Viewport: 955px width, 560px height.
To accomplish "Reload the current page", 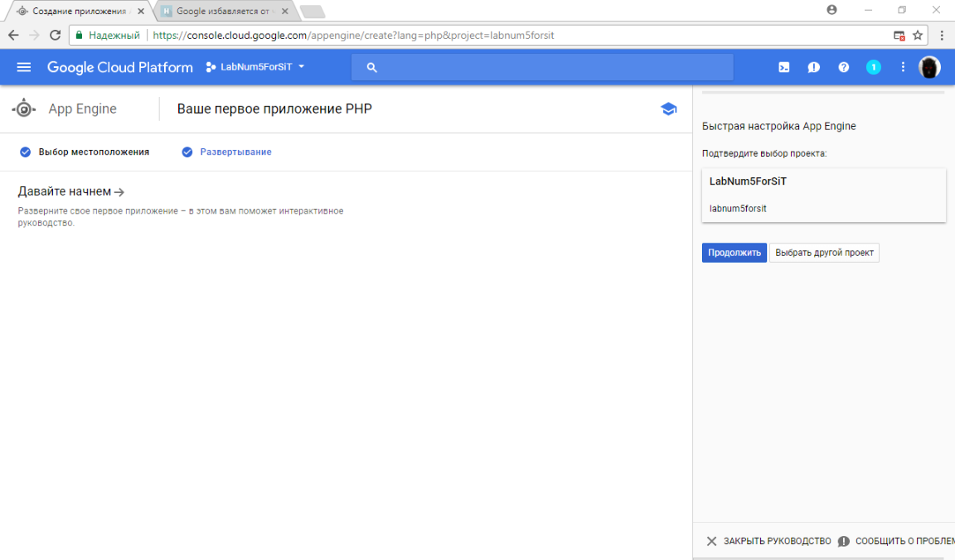I will [56, 36].
